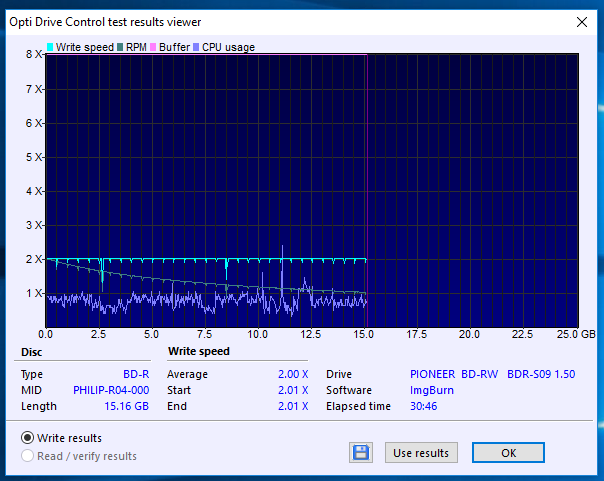Click the floppy disk save icon
Screen dimensions: 604x481
click(x=361, y=453)
